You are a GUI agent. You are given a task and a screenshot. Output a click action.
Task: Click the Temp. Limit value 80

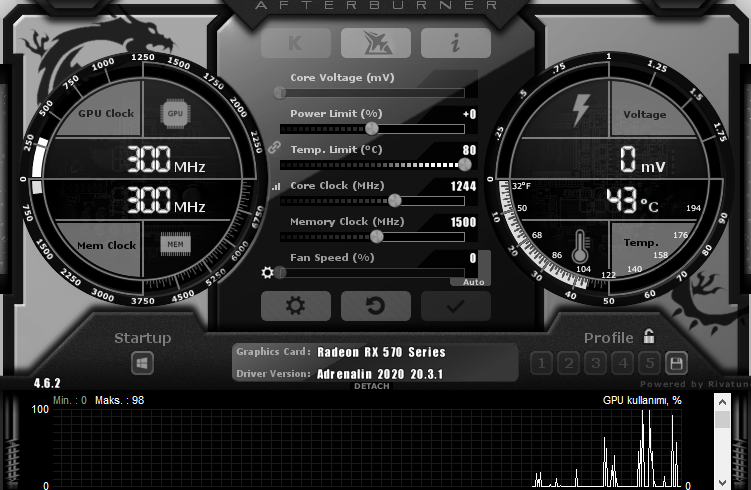[469, 150]
